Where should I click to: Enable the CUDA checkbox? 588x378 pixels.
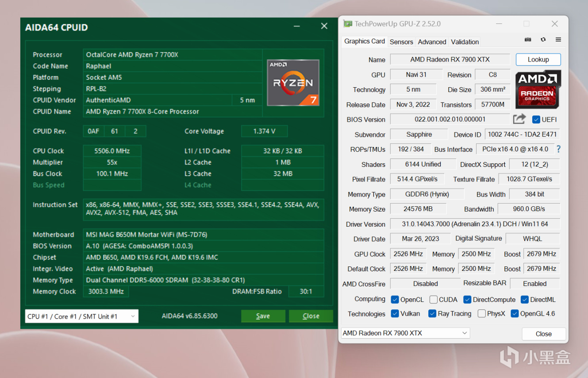(434, 300)
